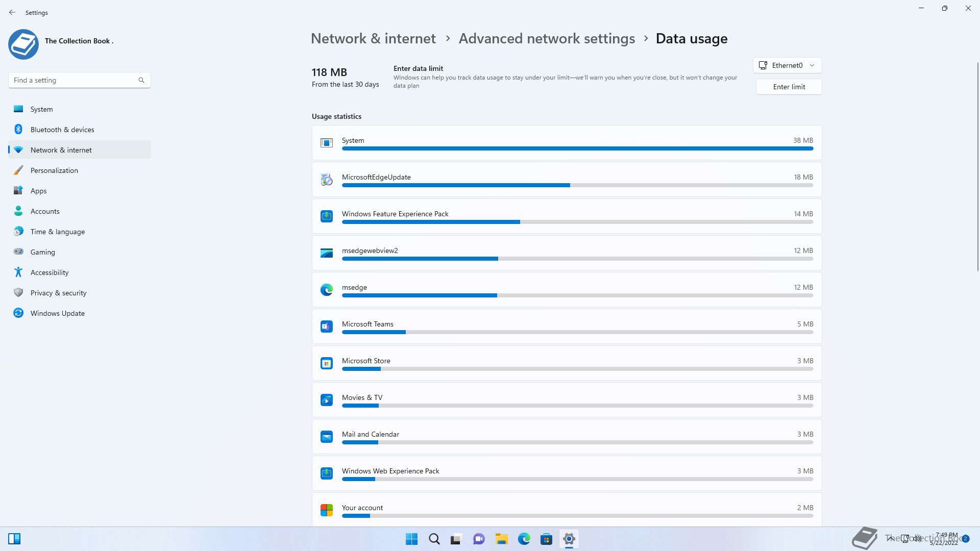The height and width of the screenshot is (551, 980).
Task: Open Privacy & security settings
Action: 80,293
